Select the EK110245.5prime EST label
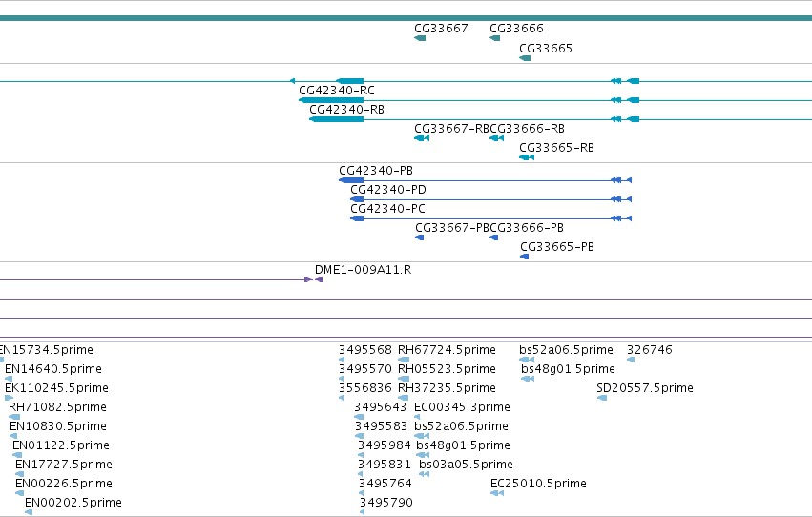 [x=56, y=388]
